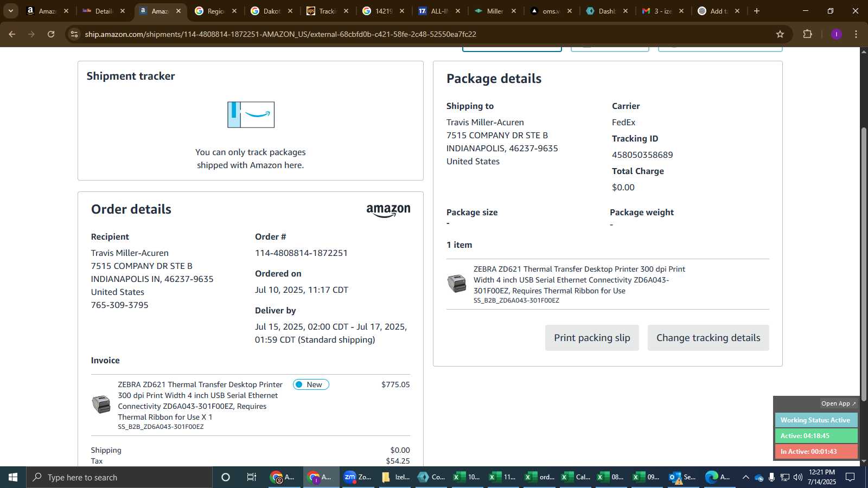Select the recipient phone 765-309-3795
Image resolution: width=868 pixels, height=488 pixels.
point(119,305)
